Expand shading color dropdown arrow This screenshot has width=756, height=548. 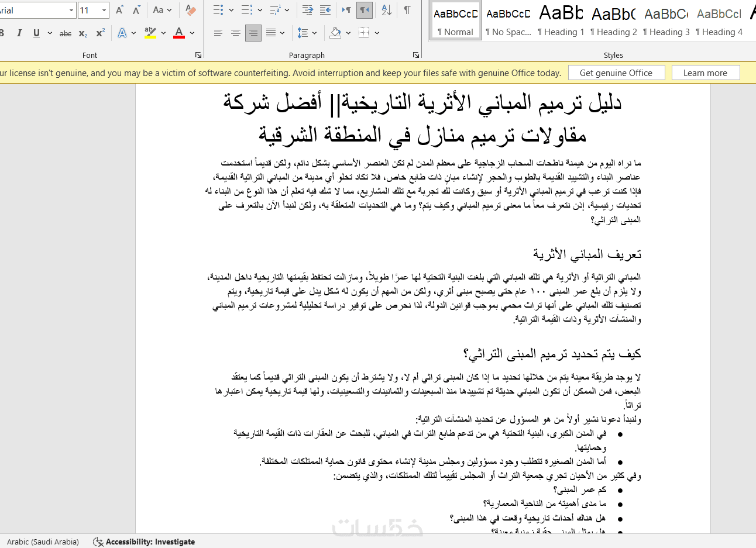click(348, 33)
